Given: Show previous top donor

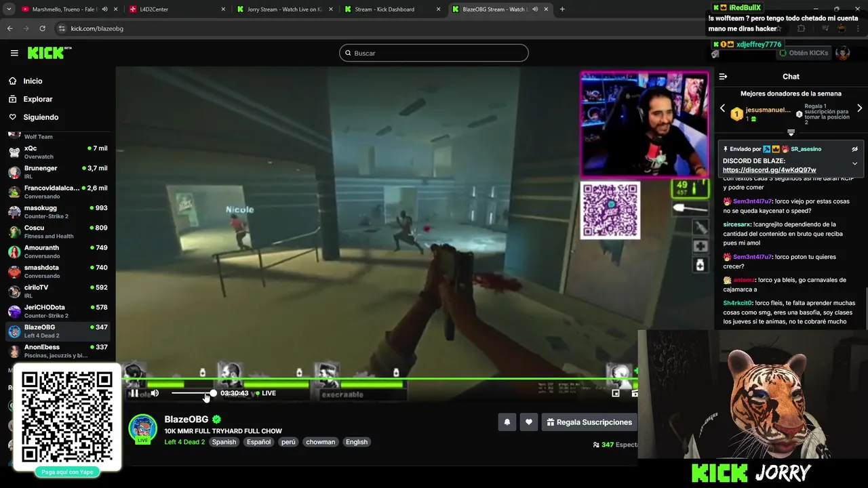Looking at the screenshot, I should (x=722, y=108).
